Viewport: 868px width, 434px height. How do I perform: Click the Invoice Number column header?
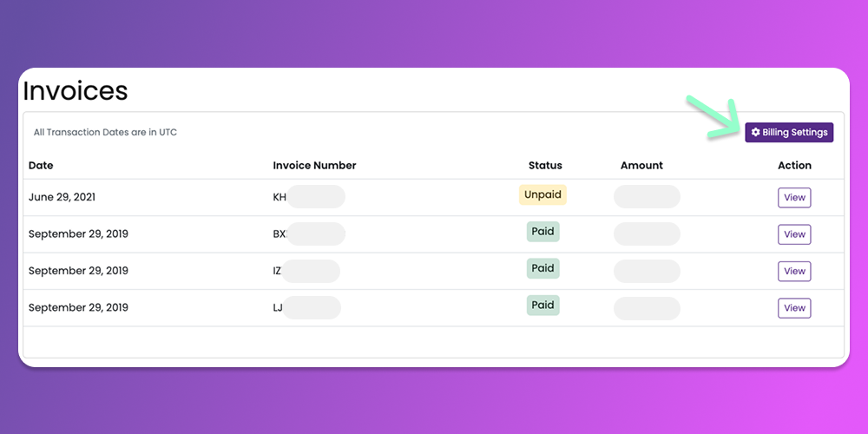(x=314, y=165)
